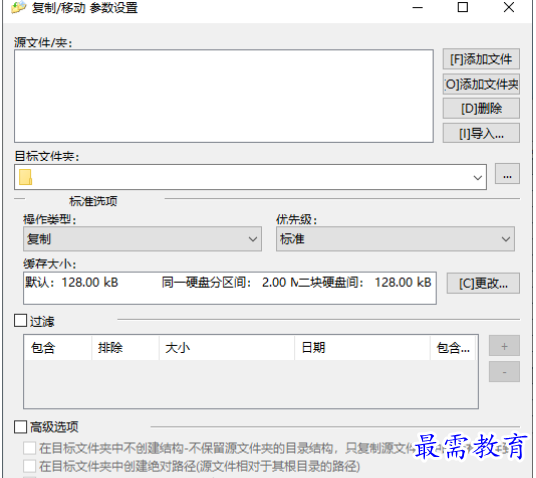
Task: Click the [D]删除 button
Action: (x=481, y=109)
